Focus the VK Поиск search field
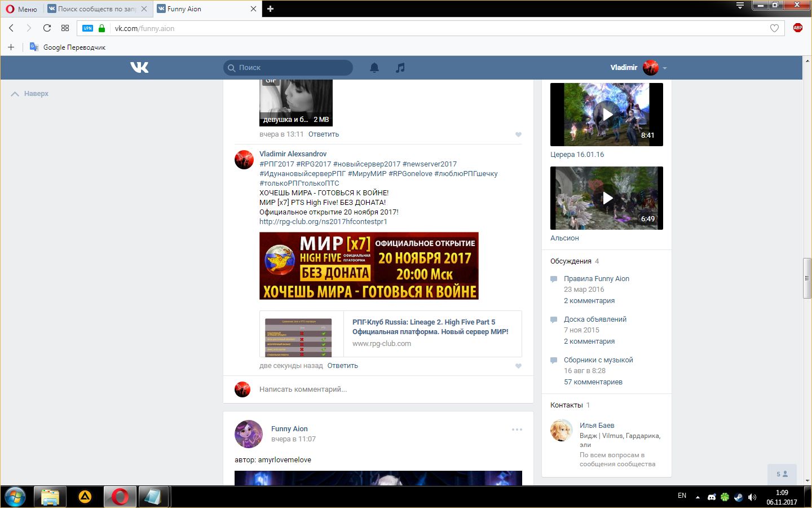This screenshot has height=508, width=812. [x=288, y=68]
